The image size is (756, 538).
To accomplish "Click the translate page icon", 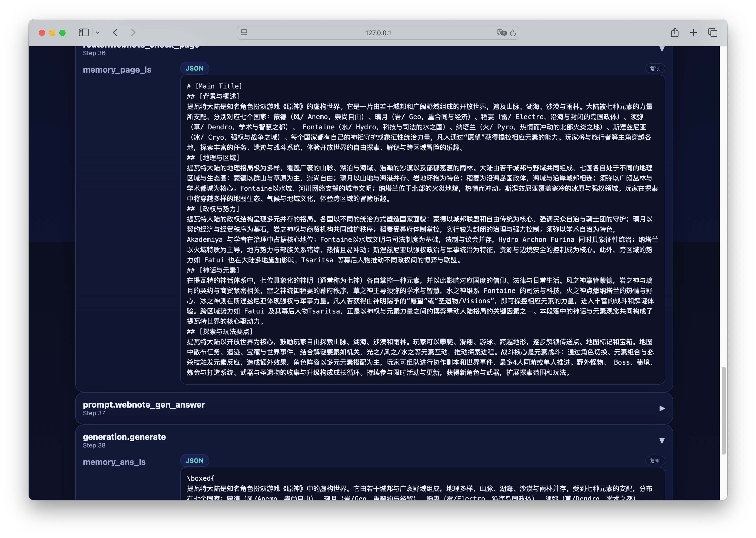I will 501,33.
